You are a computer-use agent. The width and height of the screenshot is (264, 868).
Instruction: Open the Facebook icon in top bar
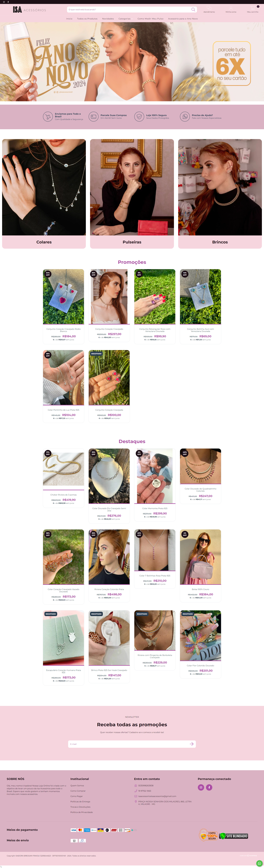8,2
